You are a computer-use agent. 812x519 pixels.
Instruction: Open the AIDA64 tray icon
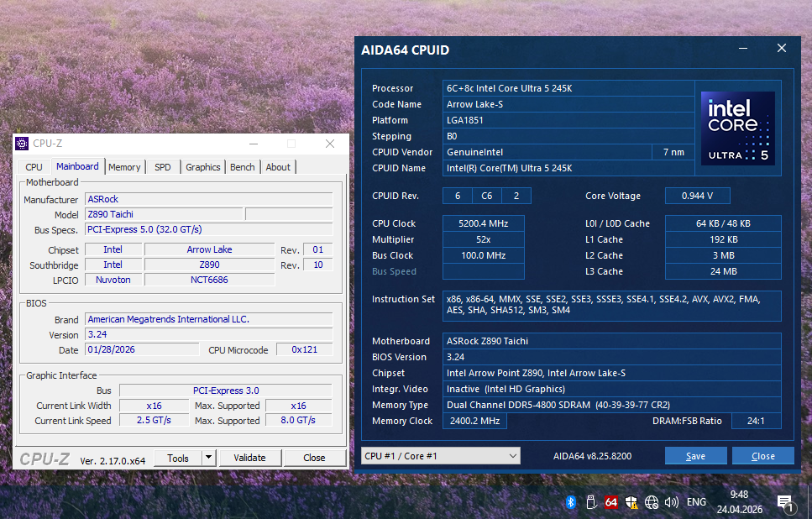611,501
